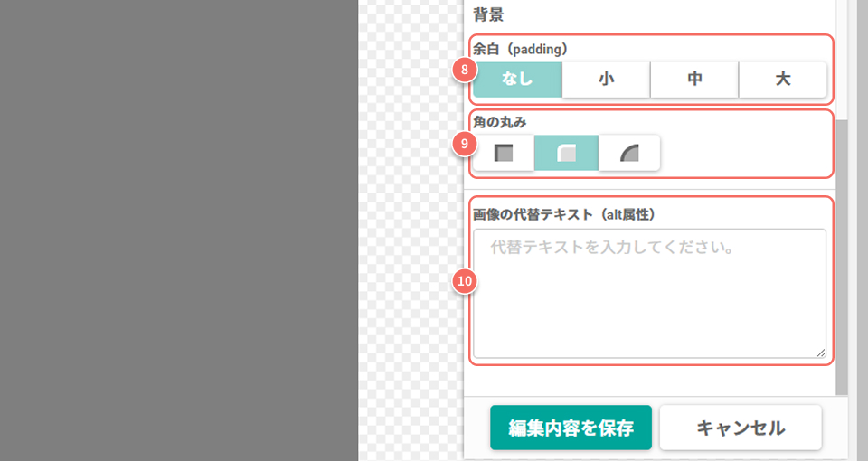Viewport: 868px width, 461px height.
Task: Set padding to なし
Action: click(517, 80)
